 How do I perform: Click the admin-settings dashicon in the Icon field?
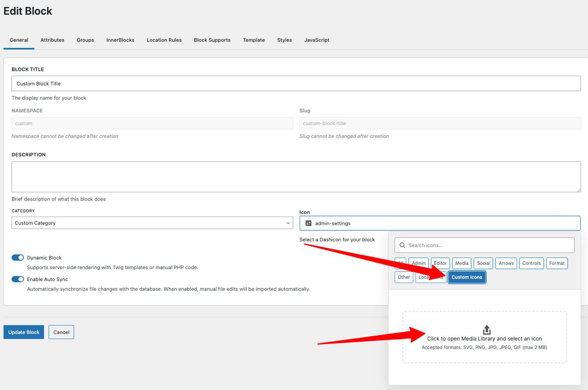(x=308, y=223)
